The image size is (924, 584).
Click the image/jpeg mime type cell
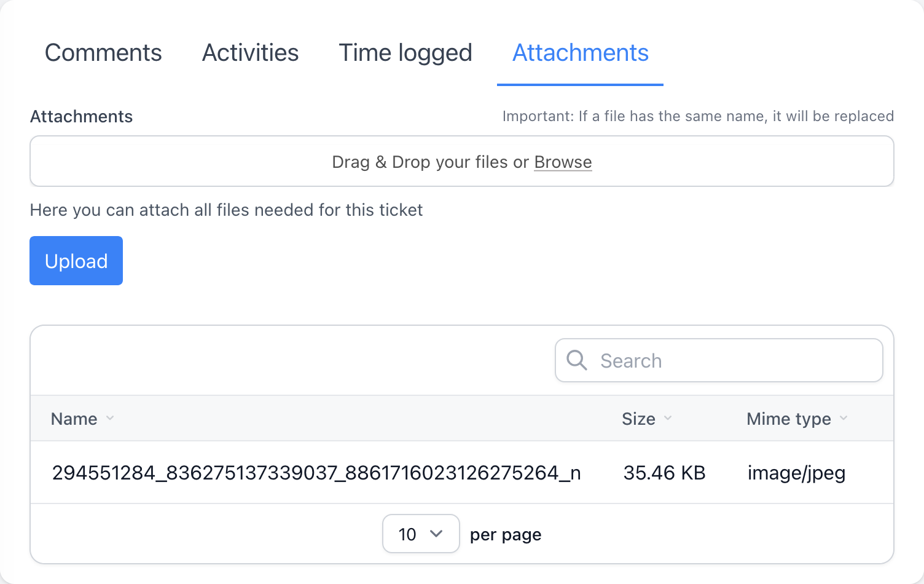(796, 473)
